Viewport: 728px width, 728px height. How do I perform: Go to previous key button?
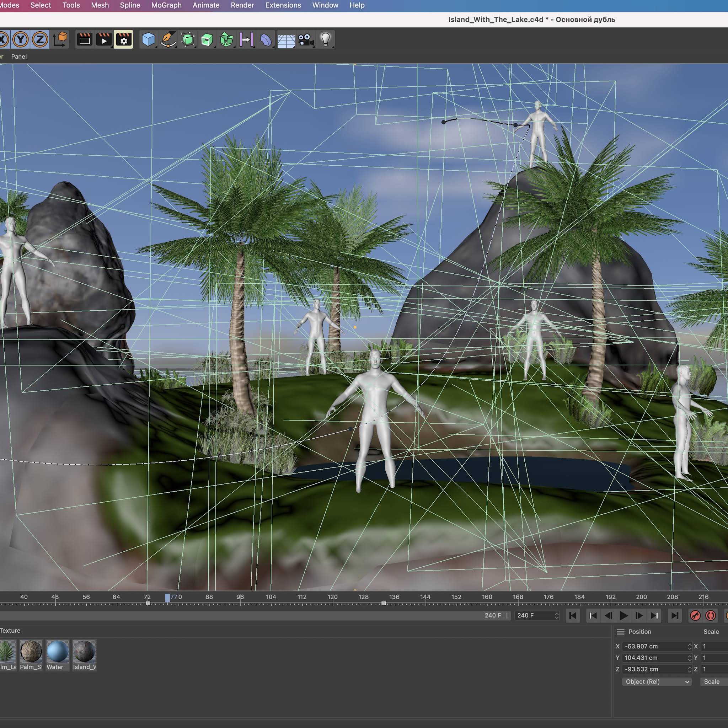coord(593,615)
